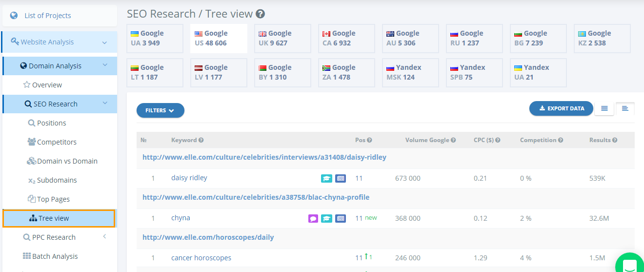
Task: Click help icon next to Competition header
Action: pos(561,140)
